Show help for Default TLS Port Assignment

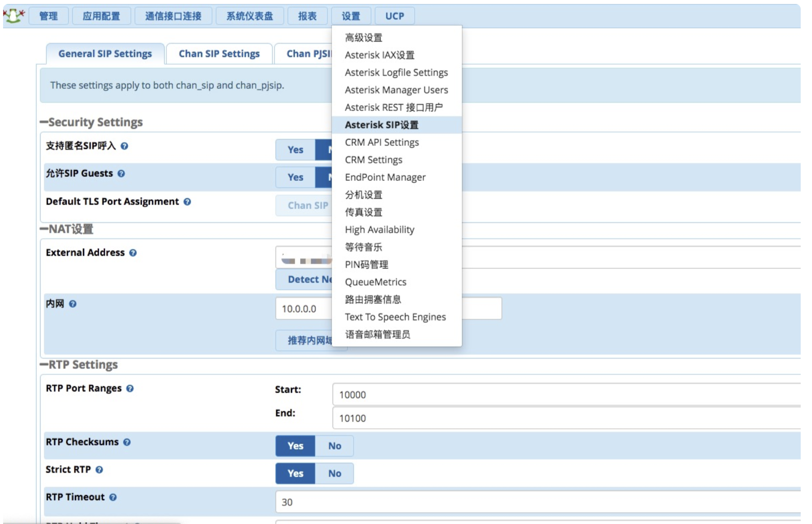187,202
